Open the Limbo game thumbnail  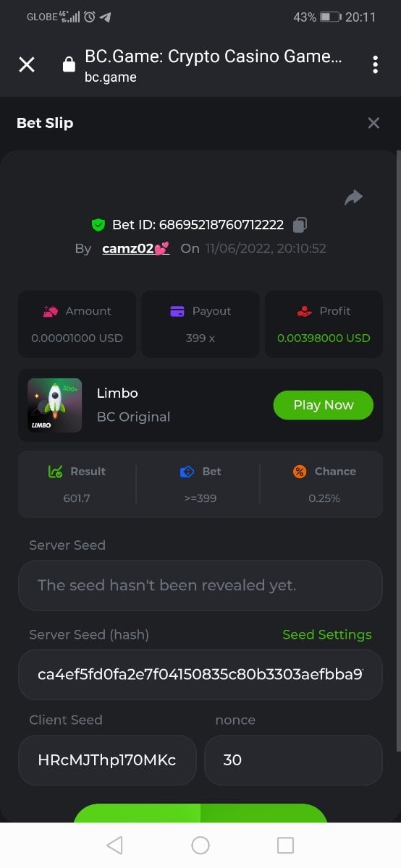54,405
